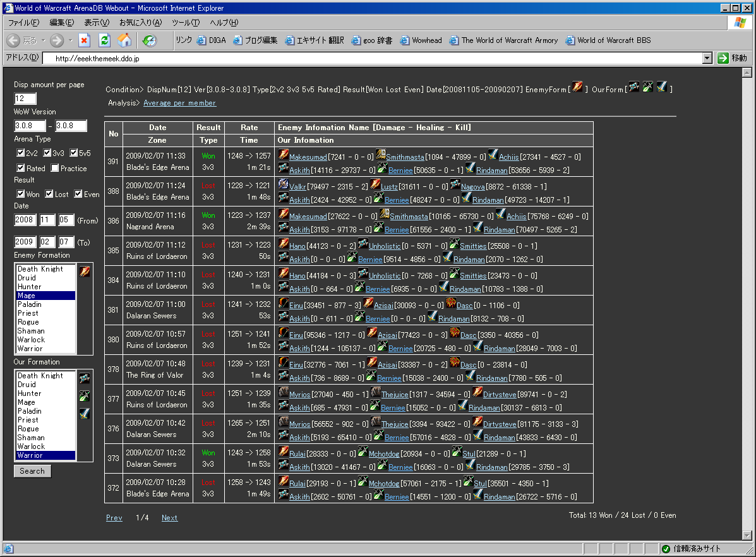Open the address bar dropdown arrow

tap(707, 58)
